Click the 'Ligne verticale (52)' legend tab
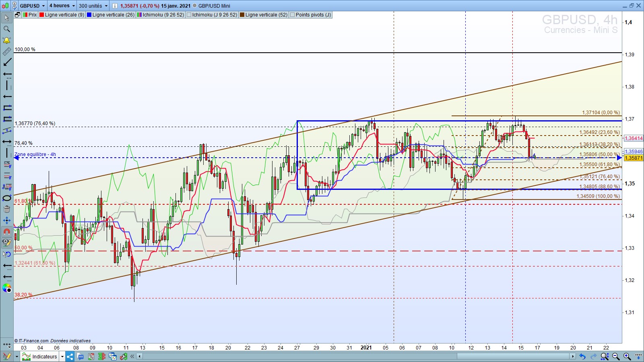This screenshot has height=362, width=644. tap(264, 15)
